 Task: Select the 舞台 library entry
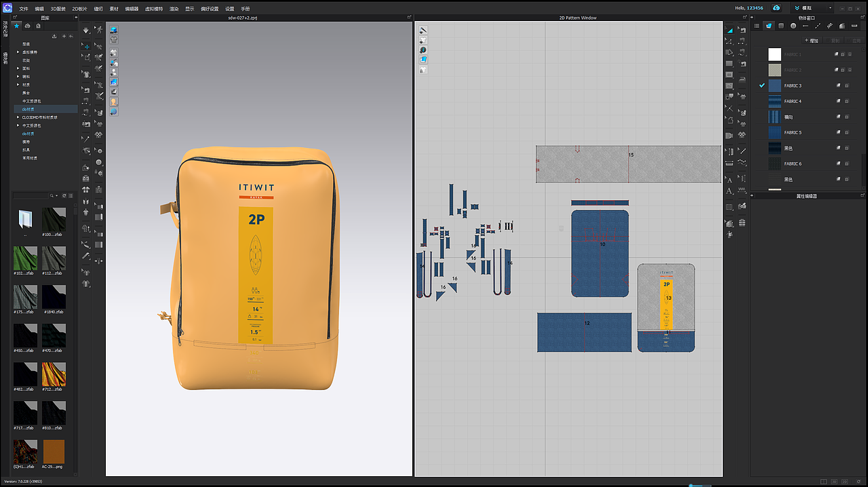coord(26,92)
